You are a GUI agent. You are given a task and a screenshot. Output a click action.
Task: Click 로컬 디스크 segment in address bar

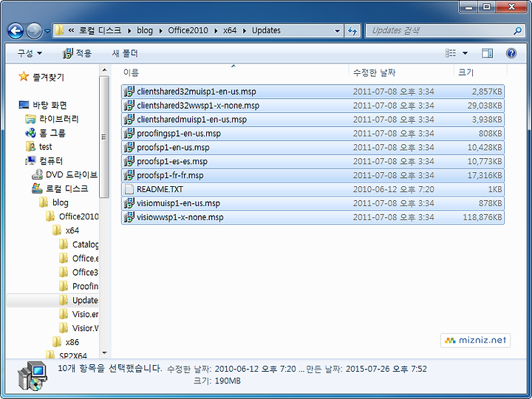point(100,30)
